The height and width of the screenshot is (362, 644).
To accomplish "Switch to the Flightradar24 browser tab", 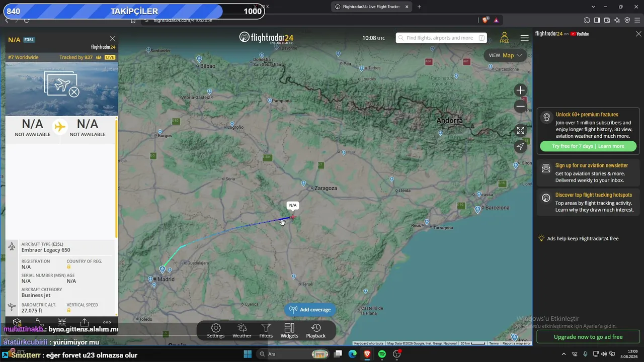I will point(370,7).
